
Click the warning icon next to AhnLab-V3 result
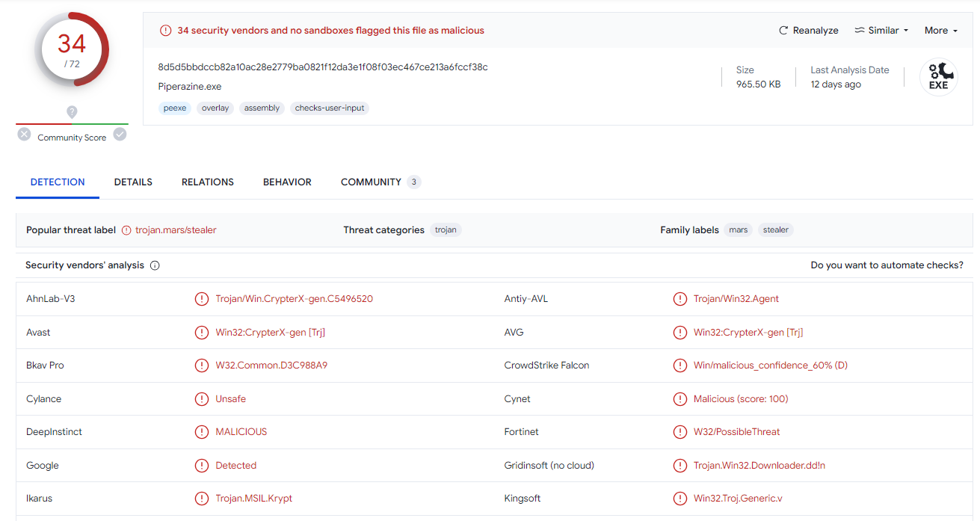(x=201, y=299)
